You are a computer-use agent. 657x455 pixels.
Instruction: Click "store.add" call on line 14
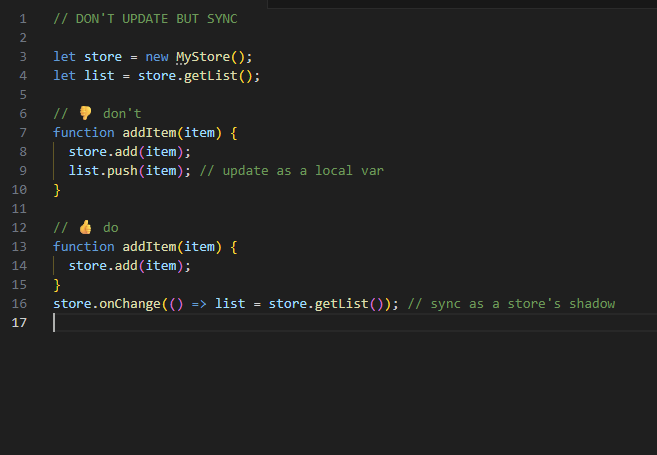pyautogui.click(x=103, y=266)
